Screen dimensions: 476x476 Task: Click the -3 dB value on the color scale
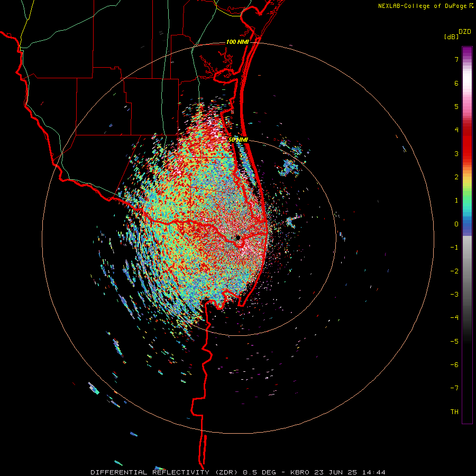click(x=454, y=295)
